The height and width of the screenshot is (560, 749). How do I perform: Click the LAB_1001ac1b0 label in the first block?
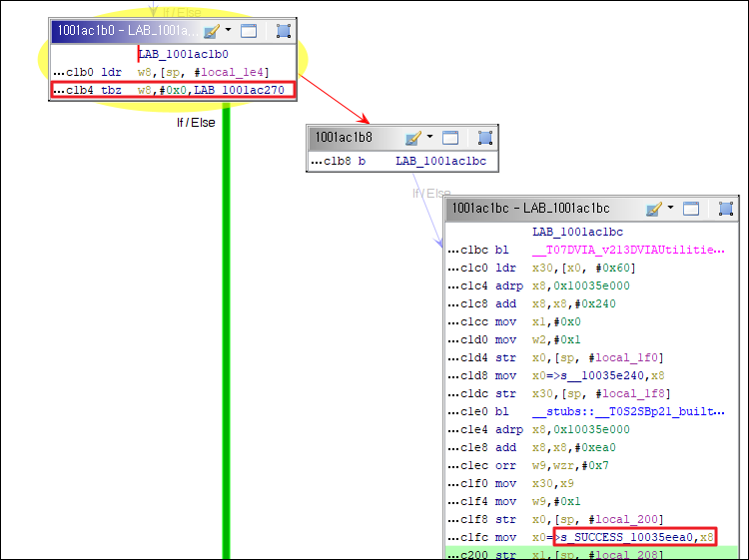183,55
